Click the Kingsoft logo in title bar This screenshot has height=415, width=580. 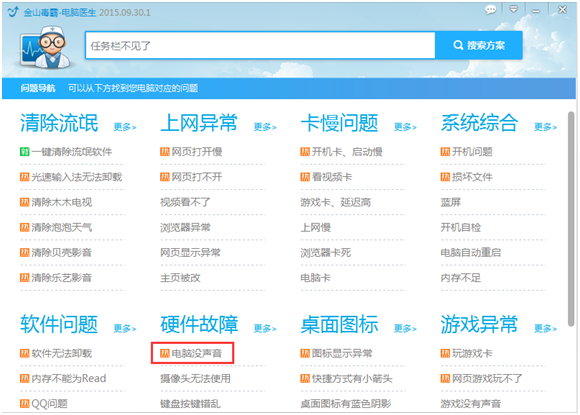13,12
